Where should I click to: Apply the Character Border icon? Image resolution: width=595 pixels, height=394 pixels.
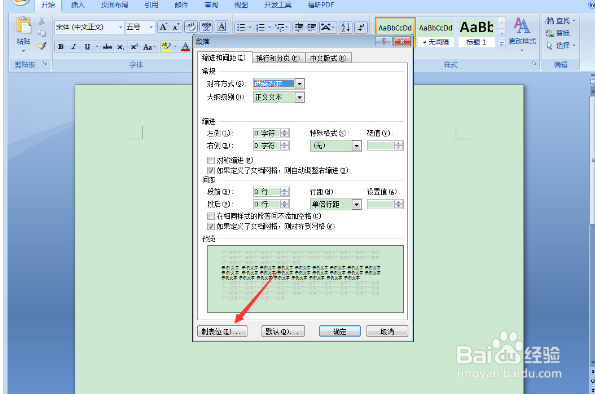[222, 27]
